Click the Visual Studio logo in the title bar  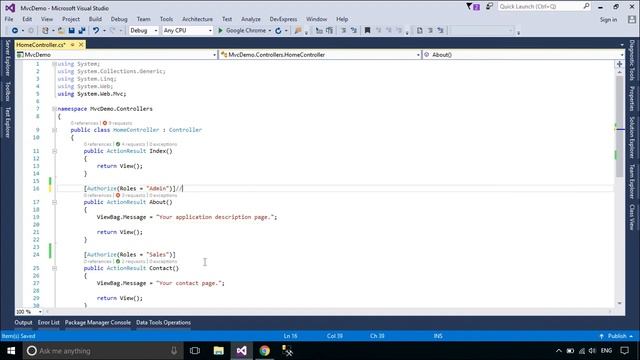click(x=10, y=8)
